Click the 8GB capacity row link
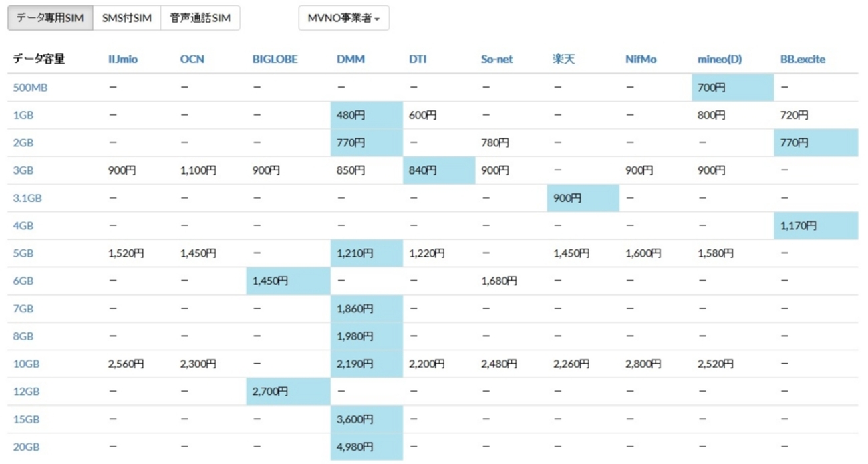This screenshot has height=464, width=868. pos(23,336)
